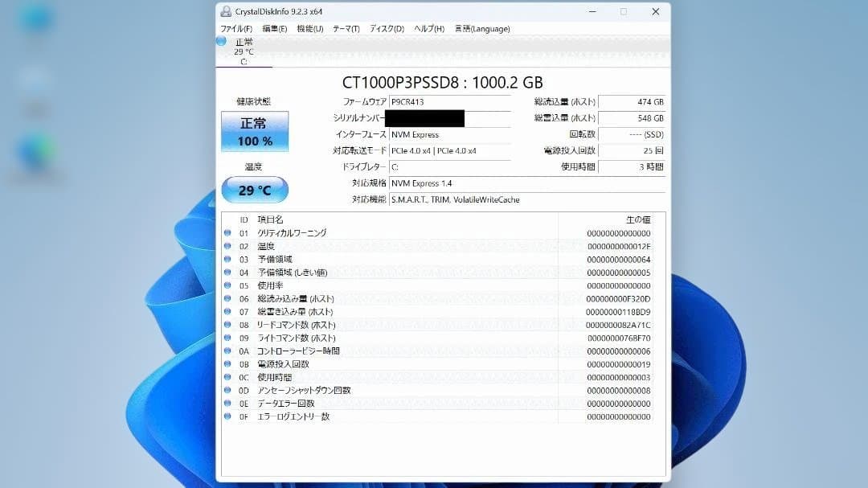The width and height of the screenshot is (868, 488).
Task: Click the dot beside アンセーフシャットダウン回数 attribute
Action: click(227, 391)
